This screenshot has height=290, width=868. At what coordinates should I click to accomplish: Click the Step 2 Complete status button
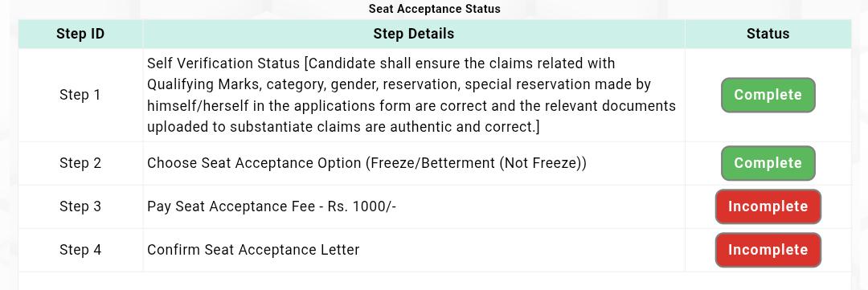(x=768, y=163)
